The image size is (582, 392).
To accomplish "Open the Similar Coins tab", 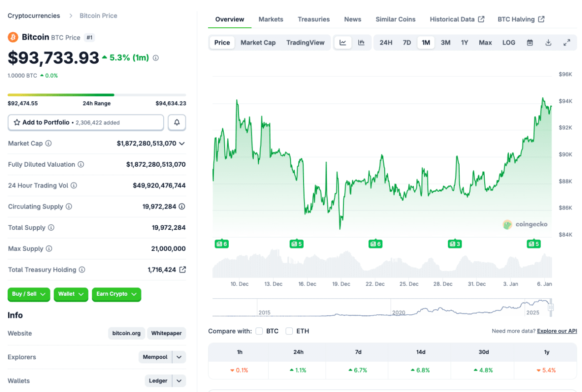I will 396,19.
